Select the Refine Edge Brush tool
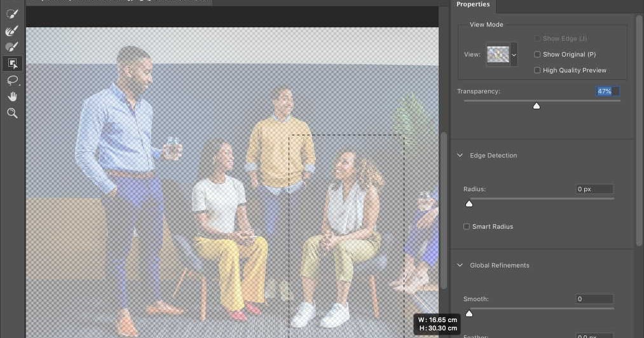Screen dimensions: 644x338 (x=12, y=30)
